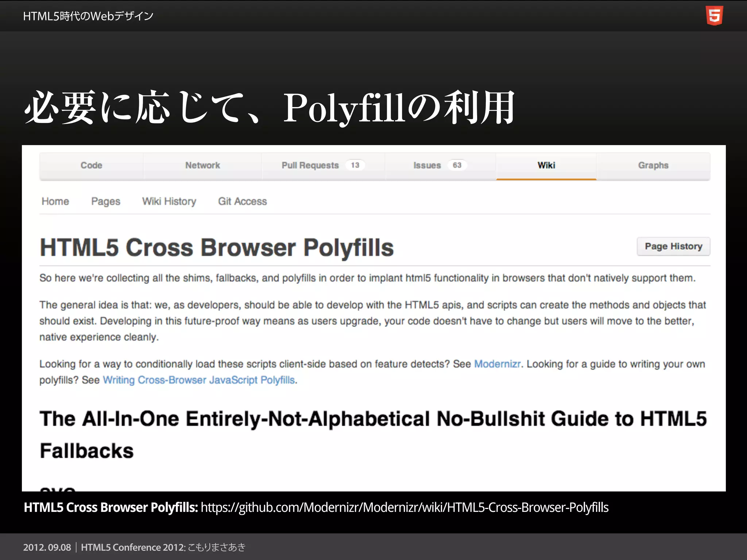Open the Graphs tab

(653, 166)
